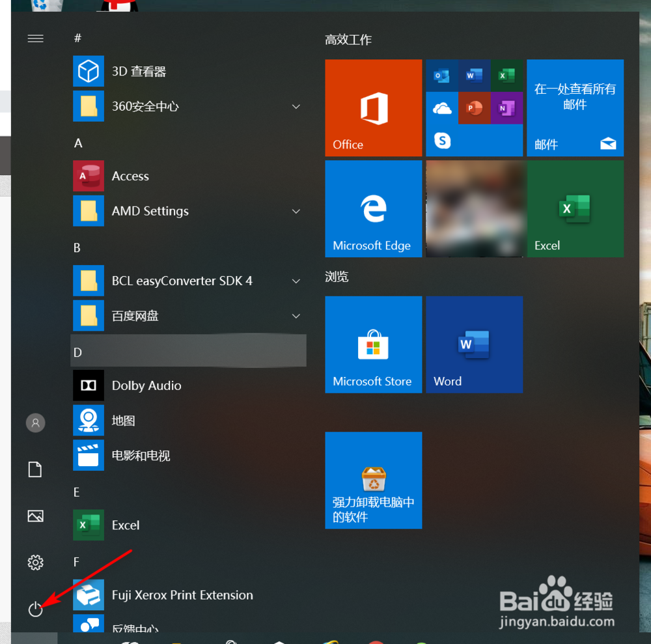Open the 强力卸载电脑中的软件 tile
Screen dimensions: 651x644
(x=373, y=480)
